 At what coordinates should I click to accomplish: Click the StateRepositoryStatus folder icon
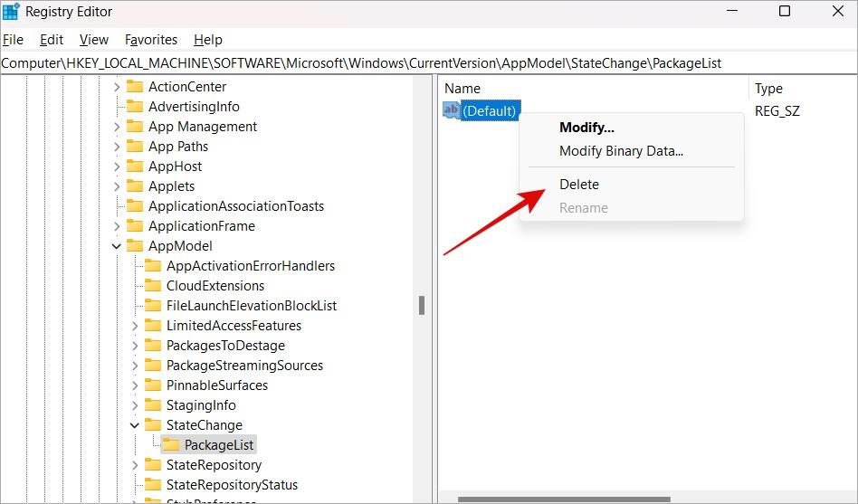pyautogui.click(x=153, y=484)
